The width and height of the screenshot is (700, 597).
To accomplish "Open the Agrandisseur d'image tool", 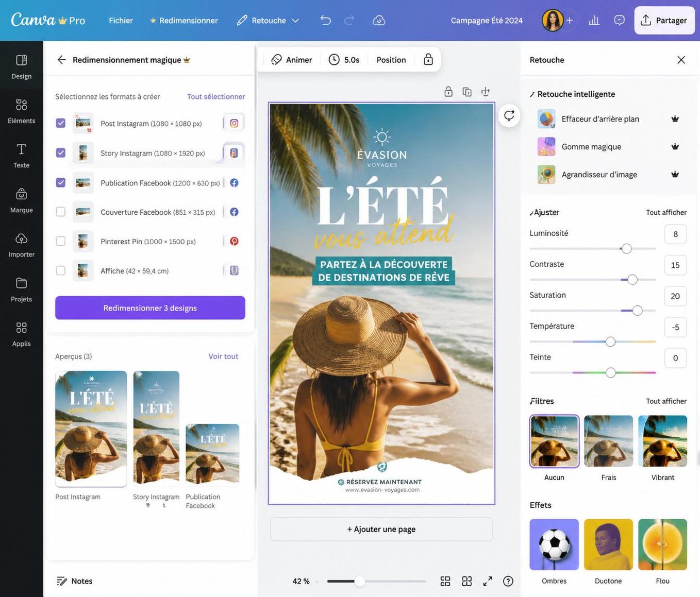I will [x=600, y=174].
